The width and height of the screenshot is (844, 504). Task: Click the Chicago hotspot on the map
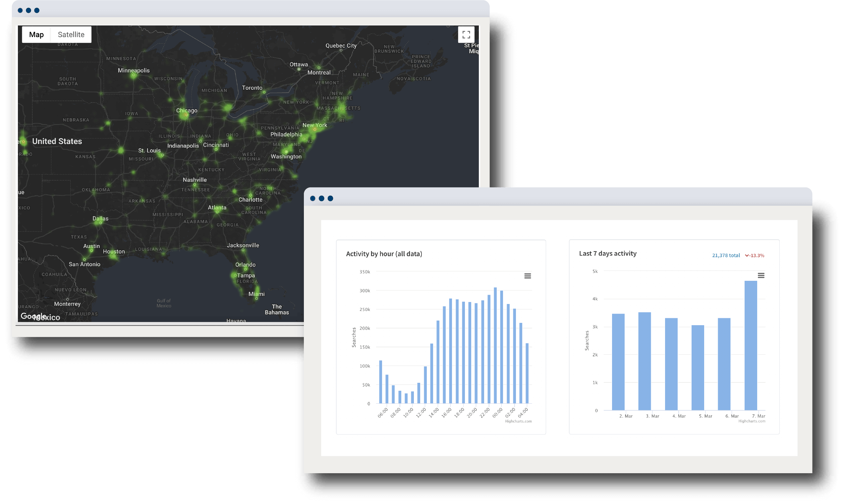(187, 115)
